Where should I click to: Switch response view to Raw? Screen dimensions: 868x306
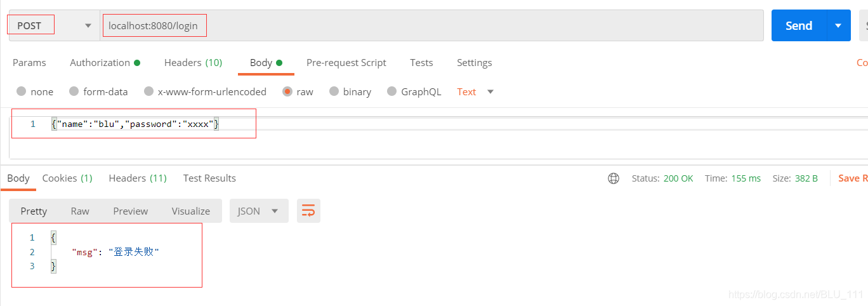point(80,211)
